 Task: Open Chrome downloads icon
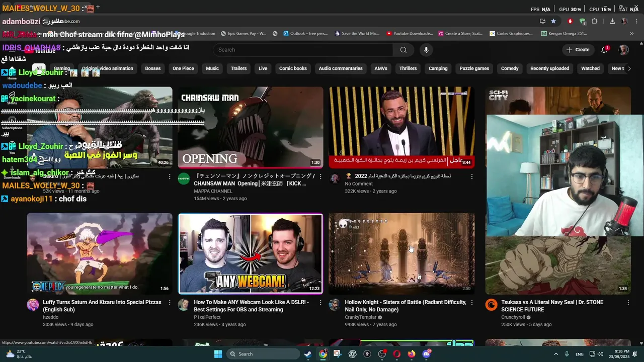tap(612, 21)
